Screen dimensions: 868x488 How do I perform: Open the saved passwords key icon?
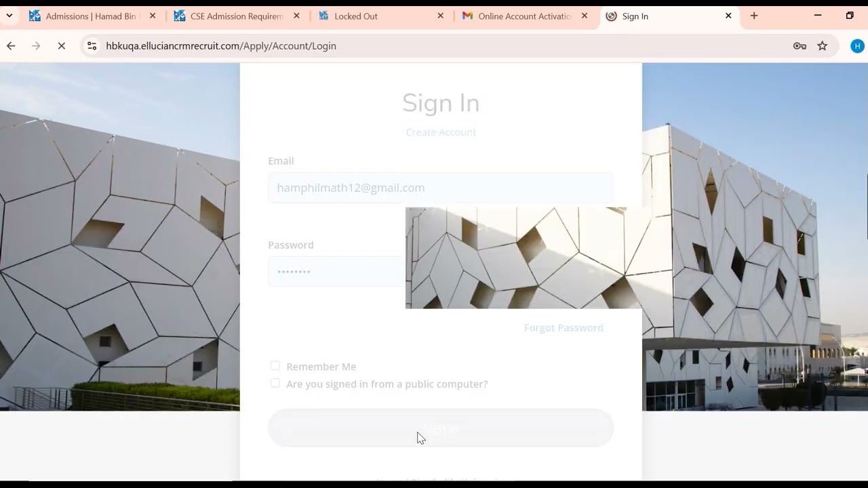(800, 45)
